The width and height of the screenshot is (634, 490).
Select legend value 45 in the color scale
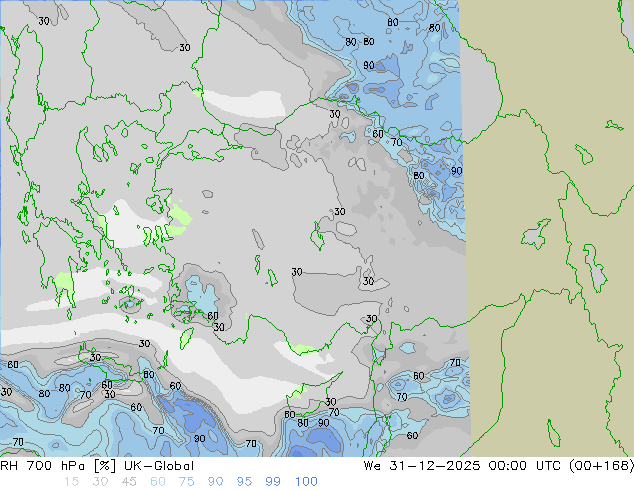[x=129, y=482]
